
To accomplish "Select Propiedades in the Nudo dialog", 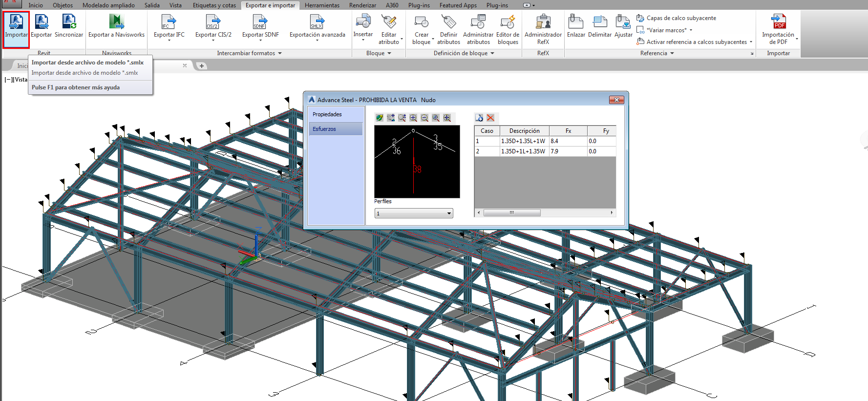I will (x=336, y=114).
